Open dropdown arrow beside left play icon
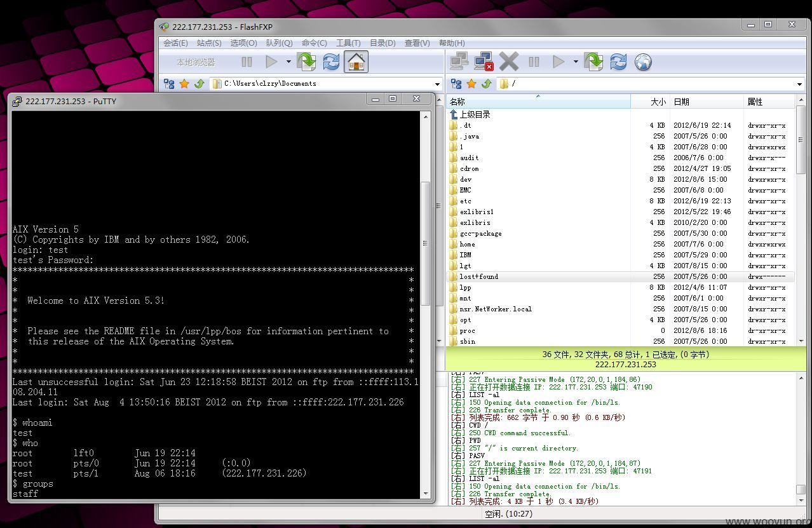 click(288, 62)
